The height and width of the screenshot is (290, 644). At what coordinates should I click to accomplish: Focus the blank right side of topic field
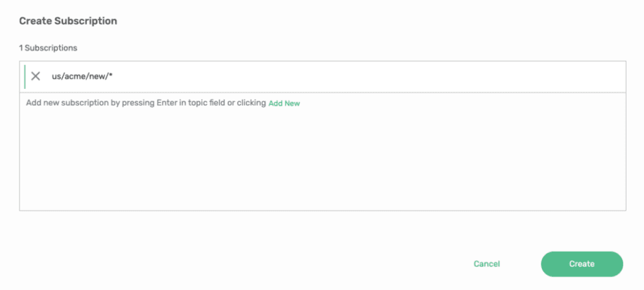[390, 77]
